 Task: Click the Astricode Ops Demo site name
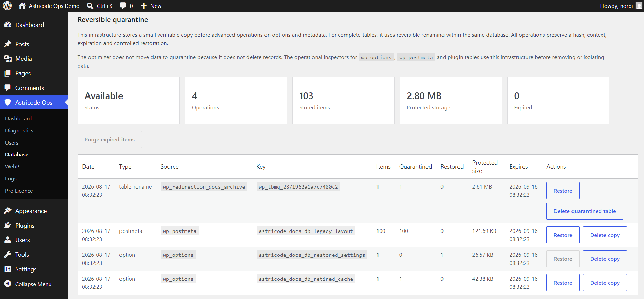click(54, 6)
